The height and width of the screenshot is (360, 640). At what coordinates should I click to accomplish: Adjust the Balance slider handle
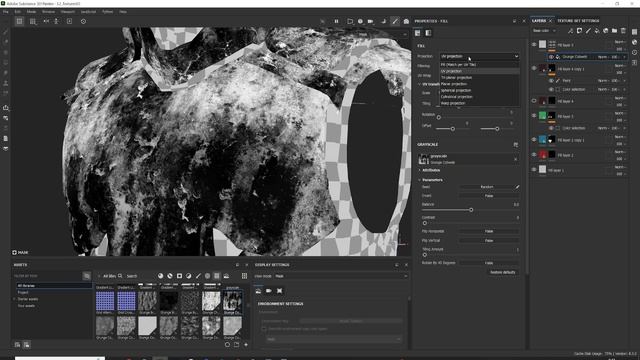tap(471, 210)
